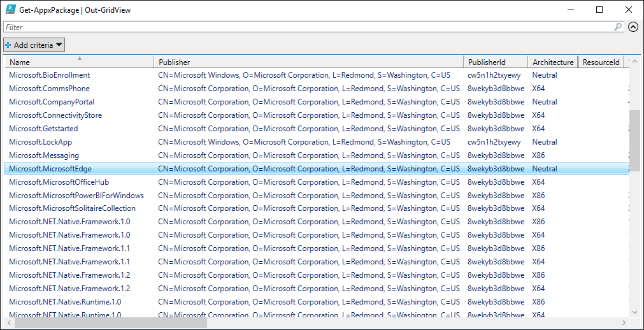Select Microsoft.MicrosoftPowerBIForWindows row

[76, 196]
